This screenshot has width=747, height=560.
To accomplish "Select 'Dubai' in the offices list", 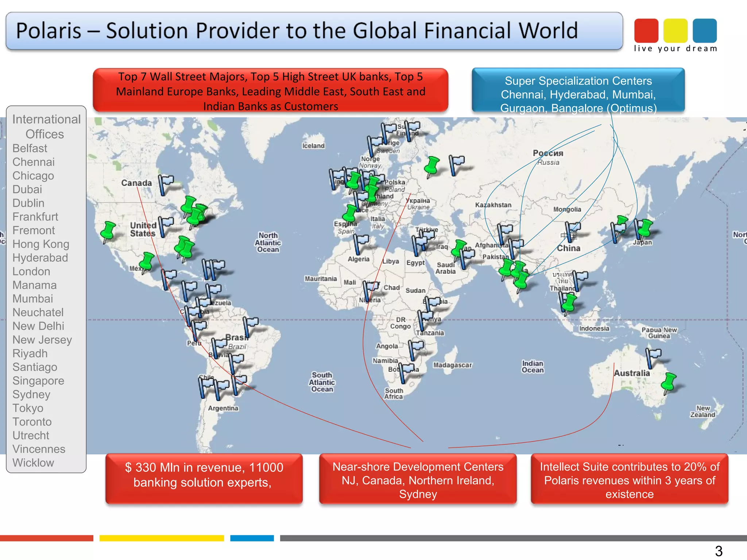I will coord(27,189).
